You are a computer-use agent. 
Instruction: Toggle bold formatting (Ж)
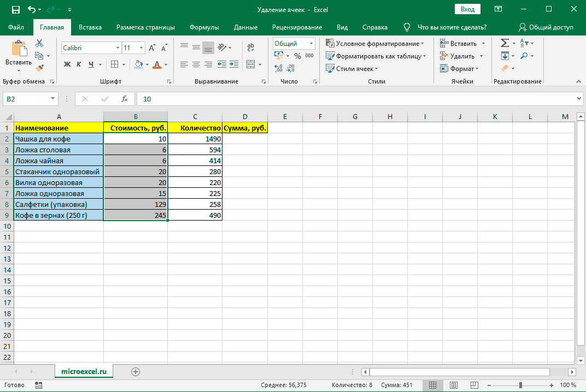67,64
